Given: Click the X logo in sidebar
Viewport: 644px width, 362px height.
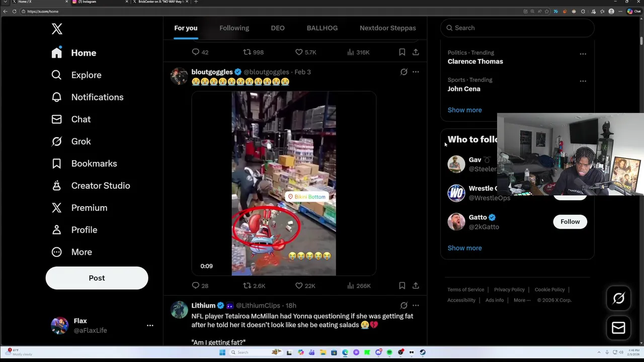Looking at the screenshot, I should [x=57, y=29].
